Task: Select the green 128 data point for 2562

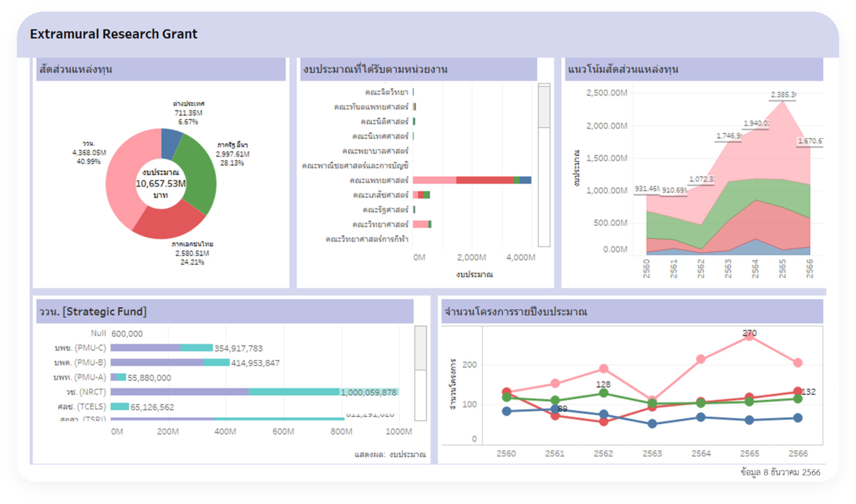Action: 604,393
